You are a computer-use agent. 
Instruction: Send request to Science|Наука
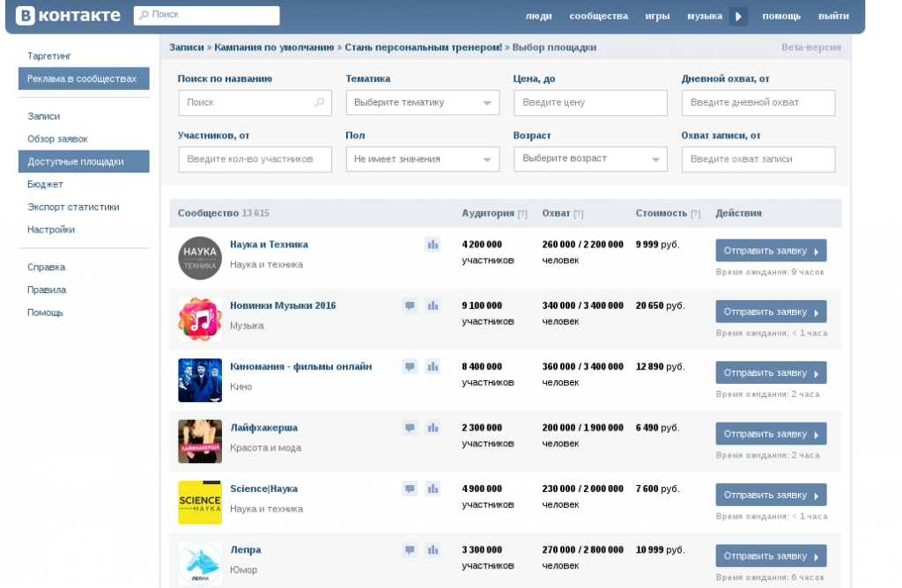(x=771, y=495)
